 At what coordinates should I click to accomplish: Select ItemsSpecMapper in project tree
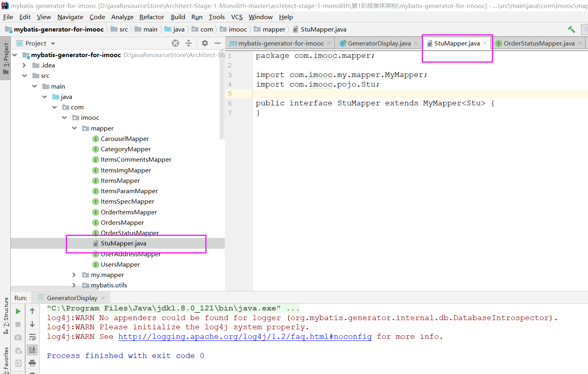click(x=127, y=201)
